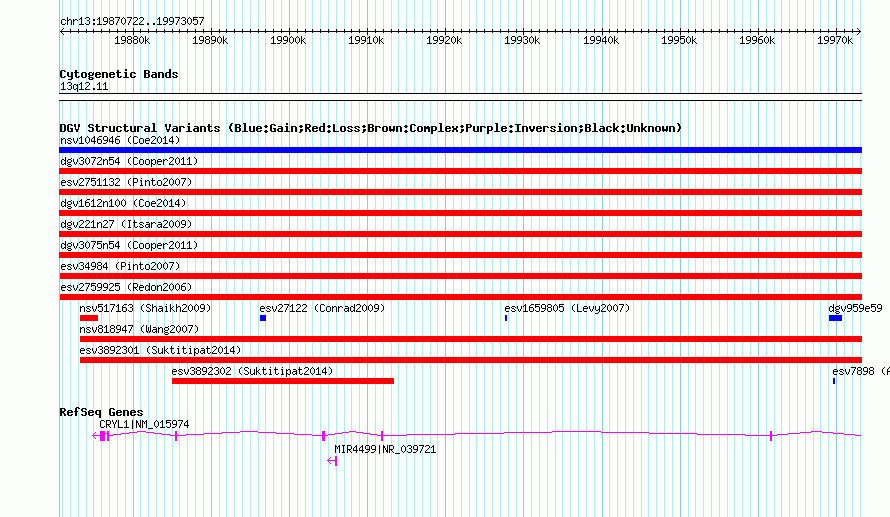Open the esv3892301 (Suktitipat2014) label
Viewport: 890px width, 517px height.
pos(160,350)
